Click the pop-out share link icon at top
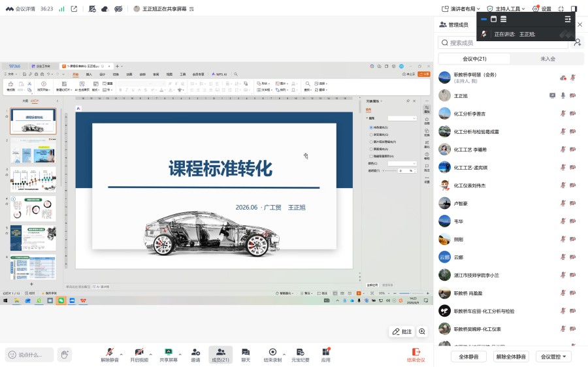588x367 pixels. [x=74, y=8]
